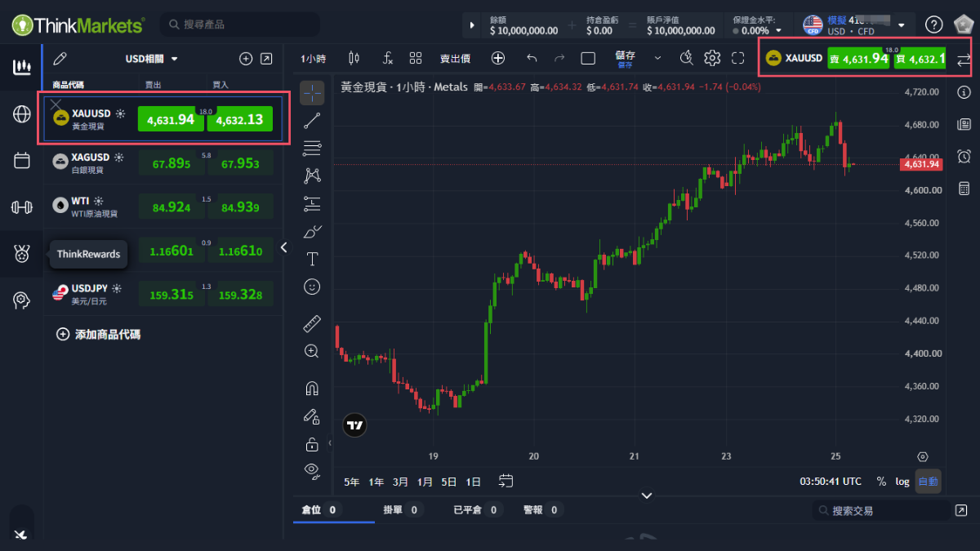Add a new watchlist with plus circle

coord(245,59)
